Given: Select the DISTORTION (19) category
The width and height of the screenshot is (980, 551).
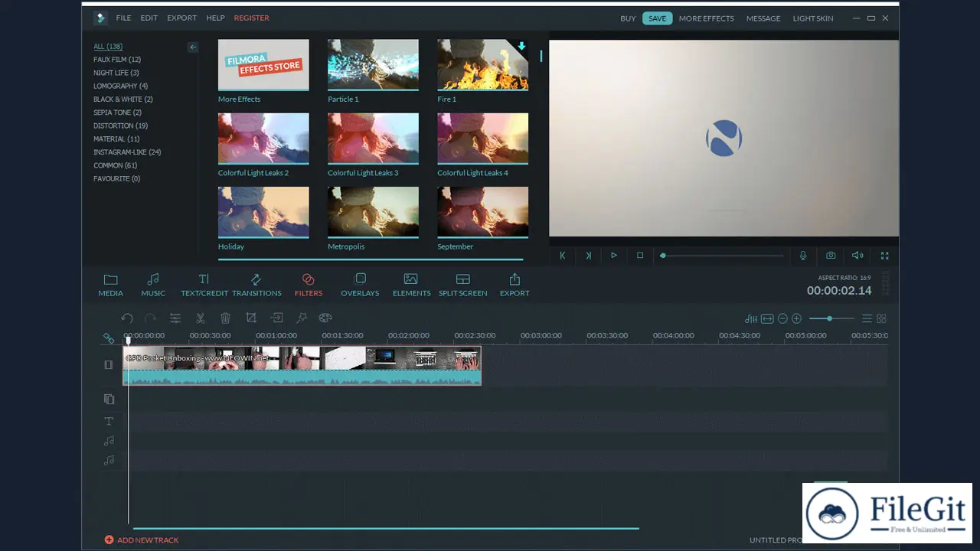Looking at the screenshot, I should coord(121,126).
